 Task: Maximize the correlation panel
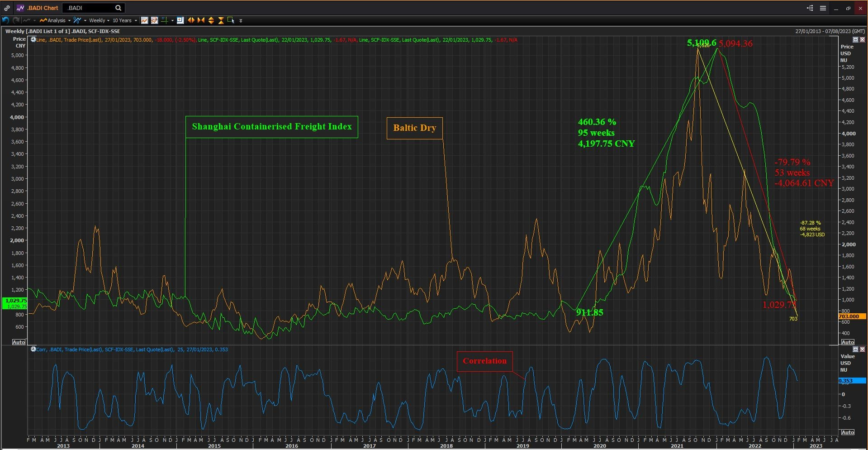coord(855,349)
